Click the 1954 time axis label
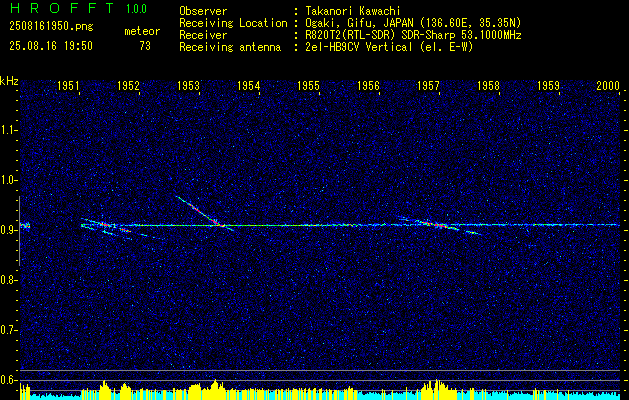Viewport: 629px width, 400px height. (248, 85)
